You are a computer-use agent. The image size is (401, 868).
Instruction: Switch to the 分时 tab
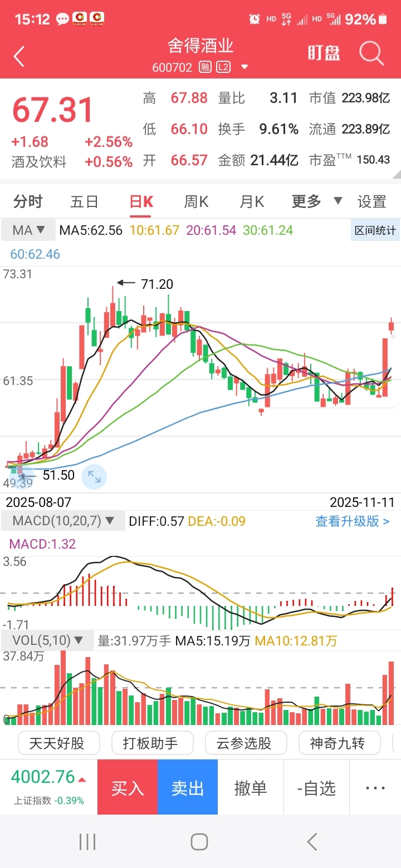(28, 201)
